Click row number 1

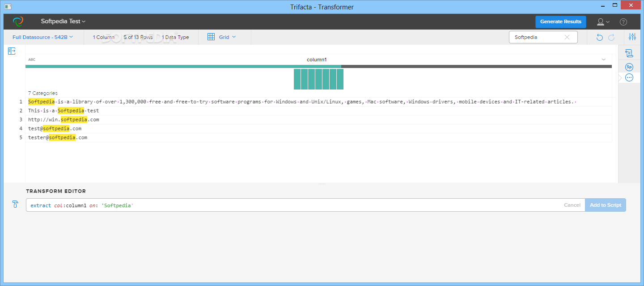point(21,102)
